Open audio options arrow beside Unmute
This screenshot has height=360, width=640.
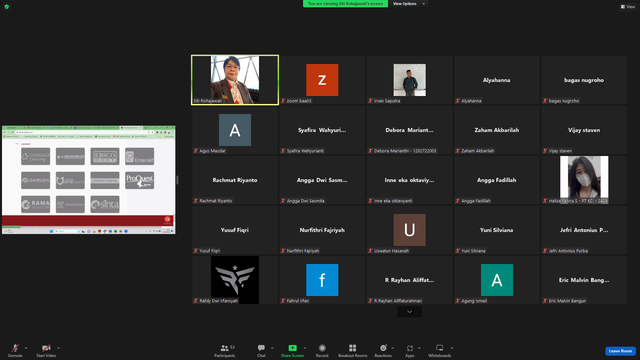coord(26,348)
